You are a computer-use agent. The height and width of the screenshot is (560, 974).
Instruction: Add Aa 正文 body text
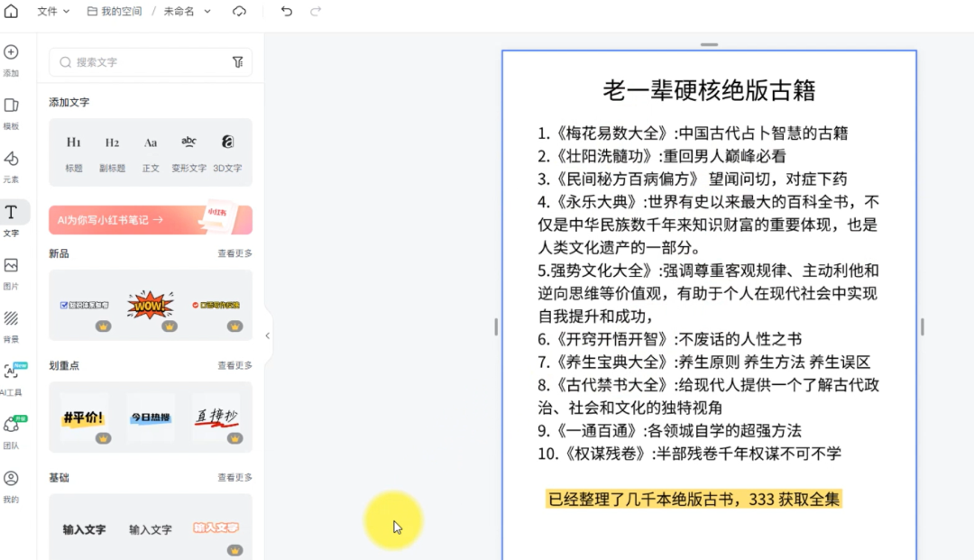[x=151, y=152]
